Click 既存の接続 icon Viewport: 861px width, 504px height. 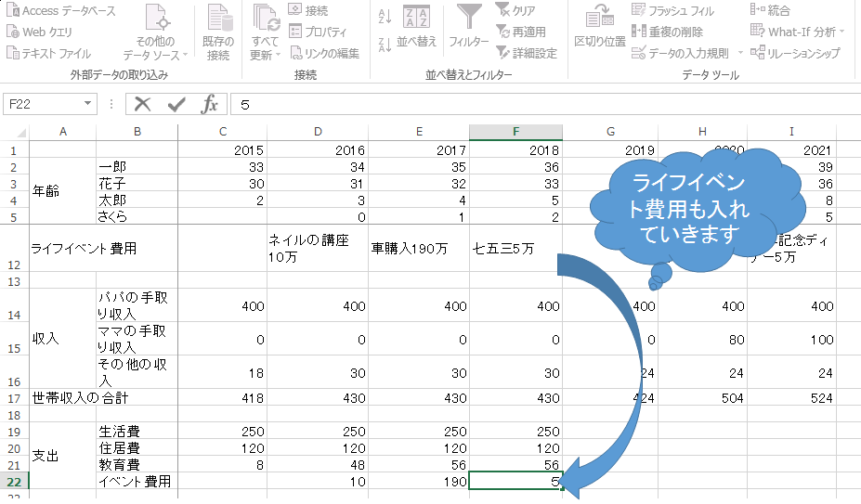pos(218,32)
